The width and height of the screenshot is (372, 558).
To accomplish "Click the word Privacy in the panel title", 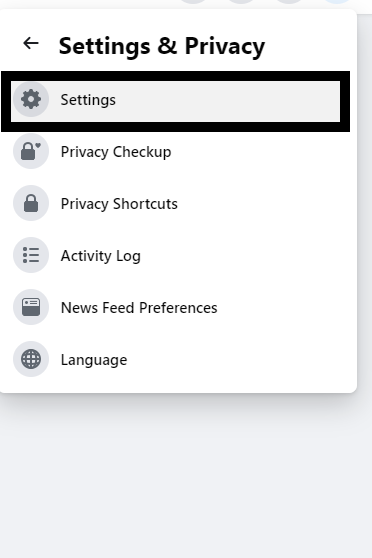I will pos(225,46).
